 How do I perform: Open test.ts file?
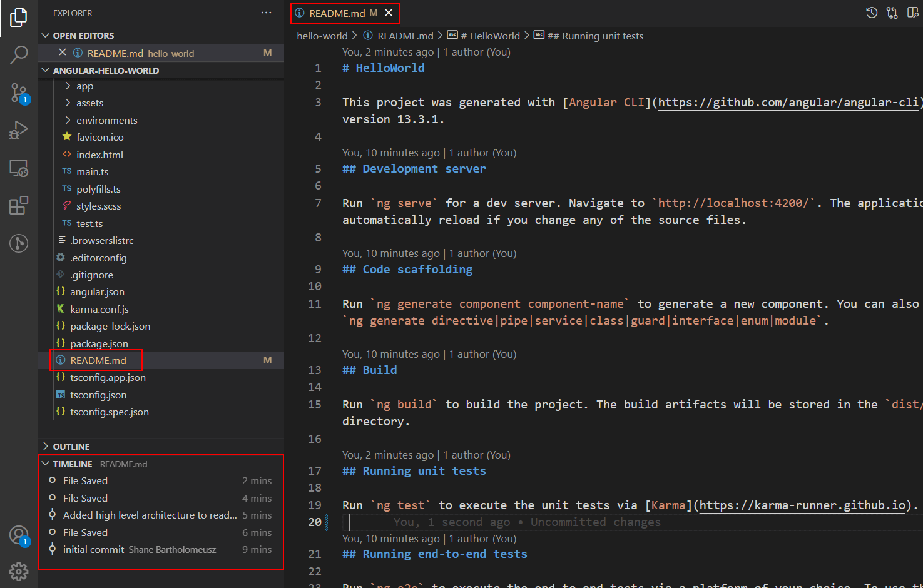(89, 223)
